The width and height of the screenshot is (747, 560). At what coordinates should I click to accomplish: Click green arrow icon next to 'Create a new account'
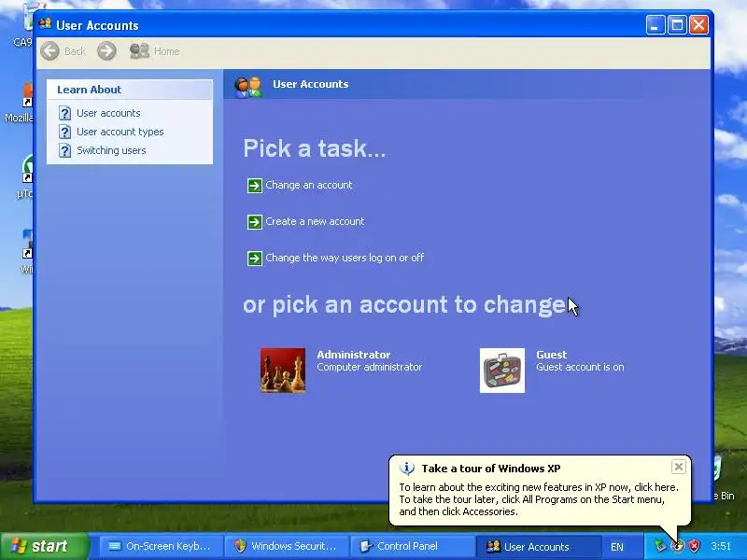click(x=254, y=222)
